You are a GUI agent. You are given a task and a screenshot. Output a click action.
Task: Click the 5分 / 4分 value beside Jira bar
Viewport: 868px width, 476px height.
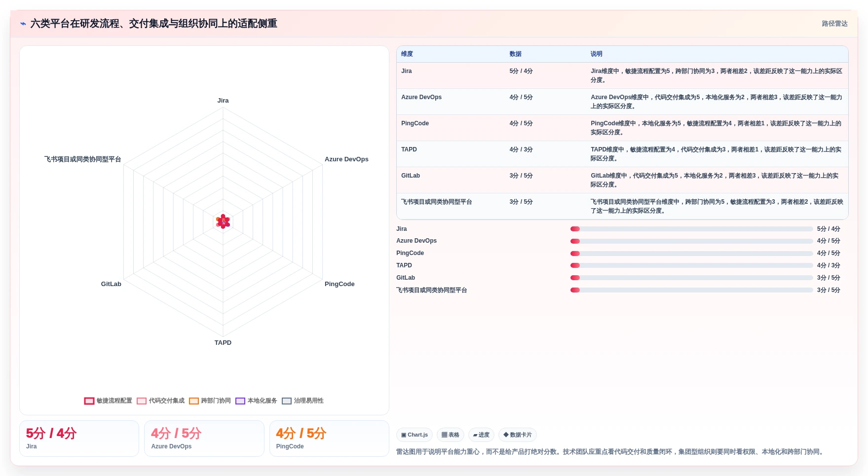(829, 229)
